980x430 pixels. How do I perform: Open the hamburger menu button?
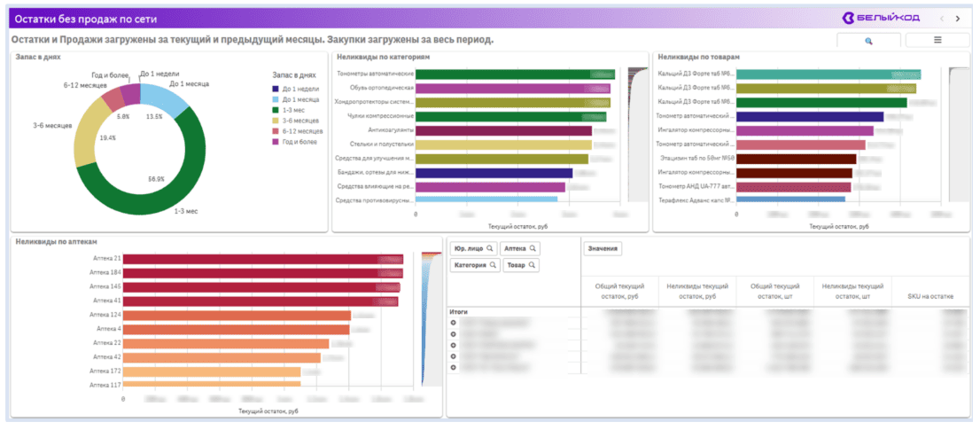coord(937,41)
